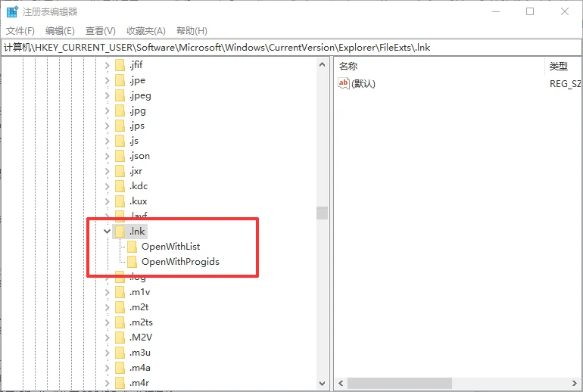The height and width of the screenshot is (392, 583).
Task: Select the .m3u key label
Action: tap(140, 353)
